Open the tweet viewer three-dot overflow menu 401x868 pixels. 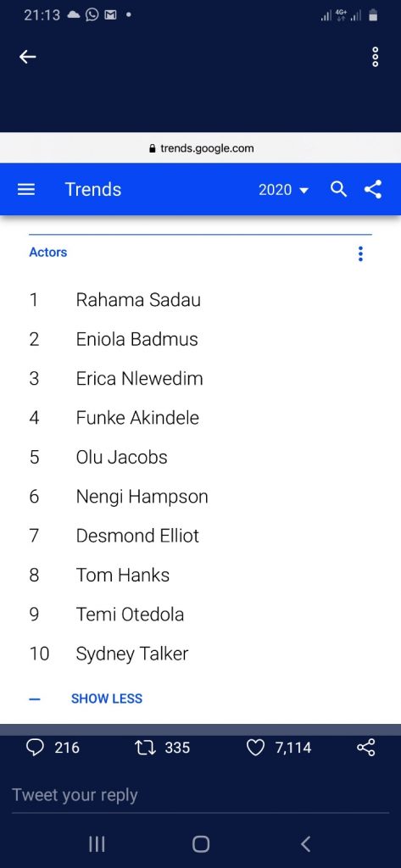[x=375, y=57]
